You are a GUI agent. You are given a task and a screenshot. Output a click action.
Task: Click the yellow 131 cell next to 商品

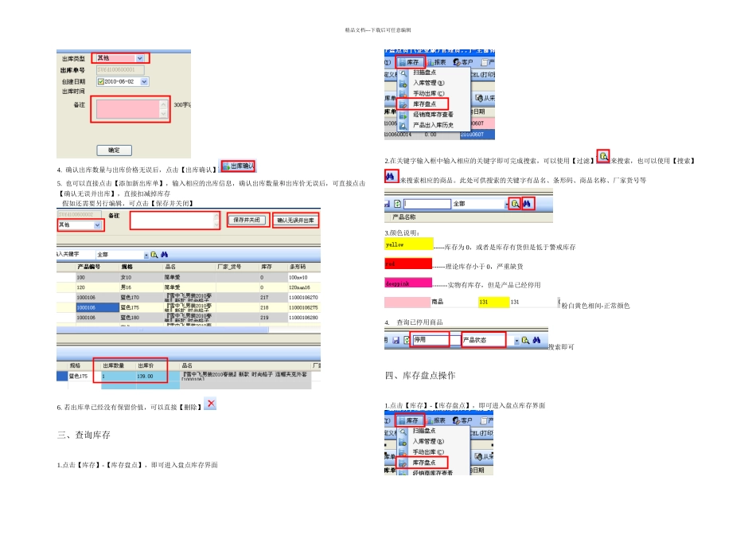pos(493,302)
